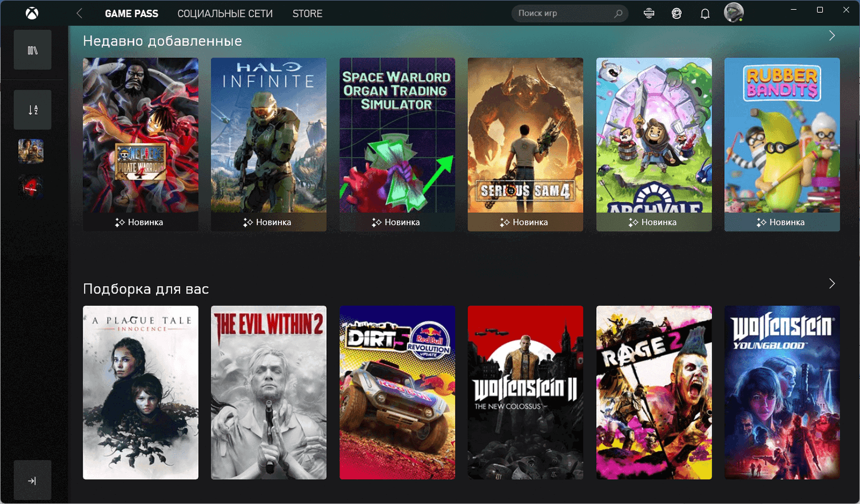Open the downloads queue icon
Viewport: 860px width, 504px height.
(649, 13)
